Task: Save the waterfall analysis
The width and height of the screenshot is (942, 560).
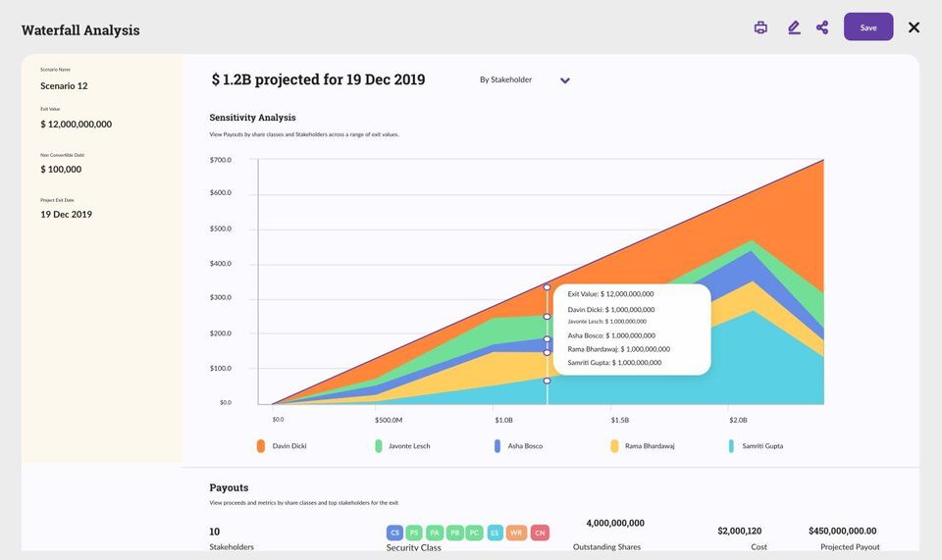Action: pos(868,27)
